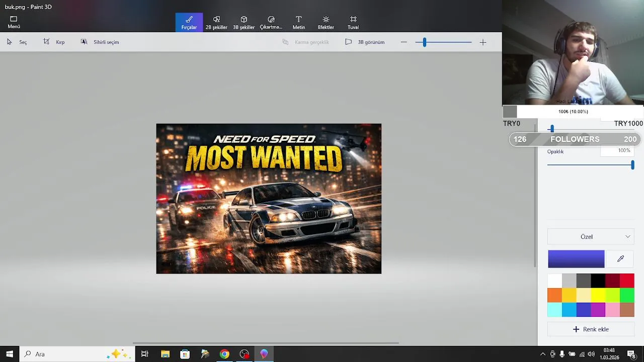Viewport: 644px width, 362px height.
Task: Switch to the 2B şekiller tab
Action: coord(216,23)
